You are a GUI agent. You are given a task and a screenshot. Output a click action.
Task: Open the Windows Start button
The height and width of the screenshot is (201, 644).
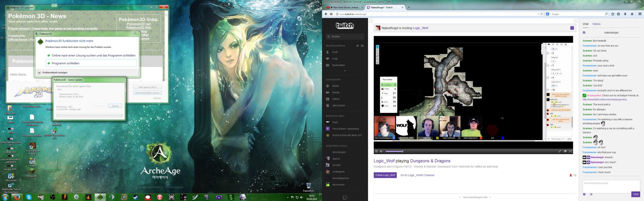point(5,197)
